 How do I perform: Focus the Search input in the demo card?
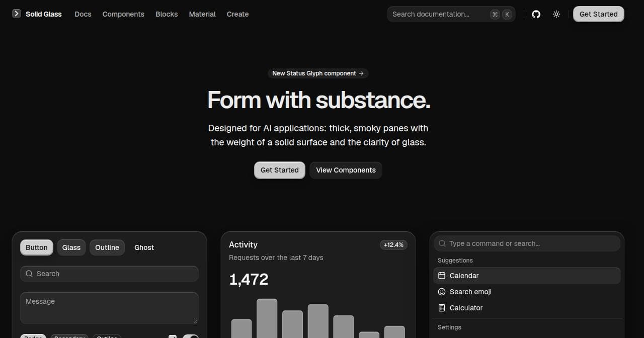(x=109, y=274)
